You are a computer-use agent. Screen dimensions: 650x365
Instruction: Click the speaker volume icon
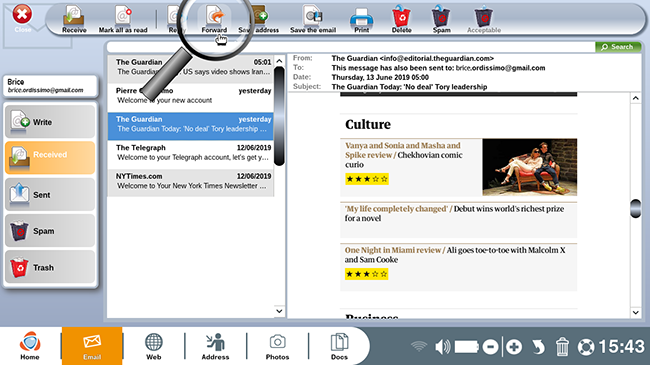pyautogui.click(x=443, y=347)
